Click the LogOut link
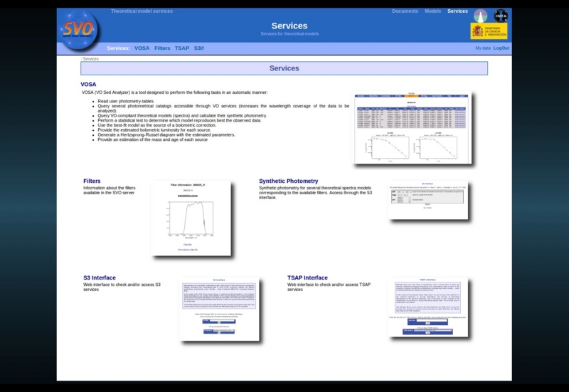This screenshot has width=569, height=392. point(501,48)
